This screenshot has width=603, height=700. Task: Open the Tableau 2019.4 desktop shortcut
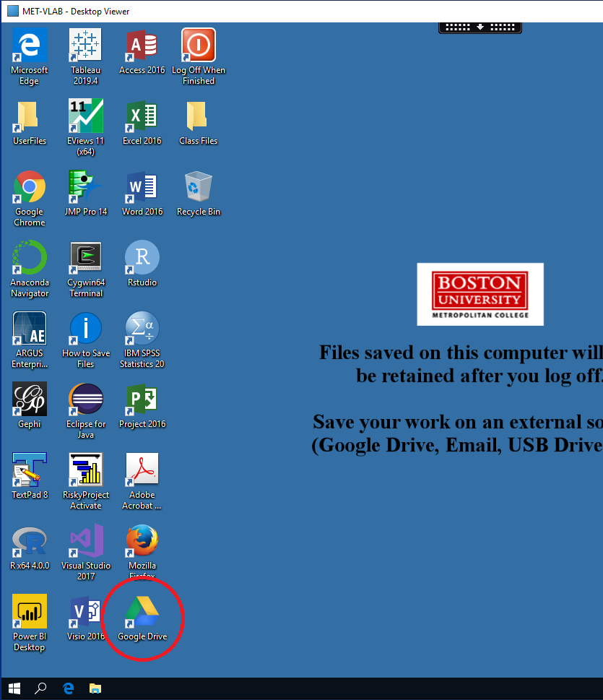click(x=85, y=46)
